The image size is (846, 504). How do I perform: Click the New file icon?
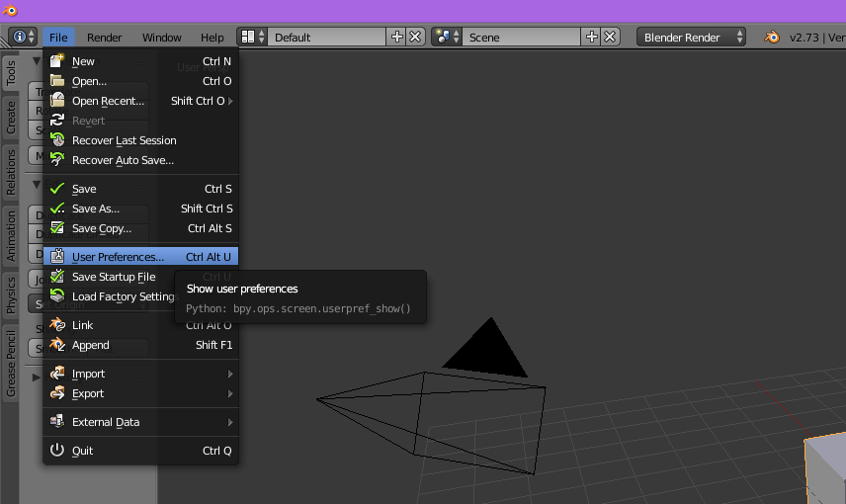[57, 61]
